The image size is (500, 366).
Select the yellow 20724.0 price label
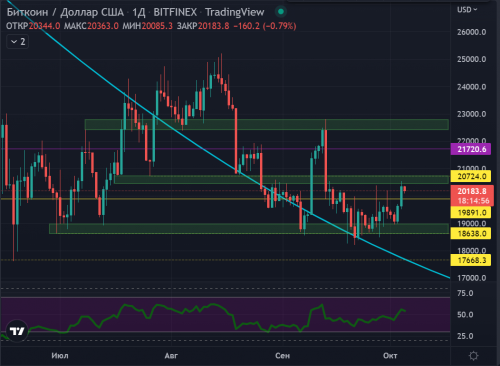click(x=471, y=176)
